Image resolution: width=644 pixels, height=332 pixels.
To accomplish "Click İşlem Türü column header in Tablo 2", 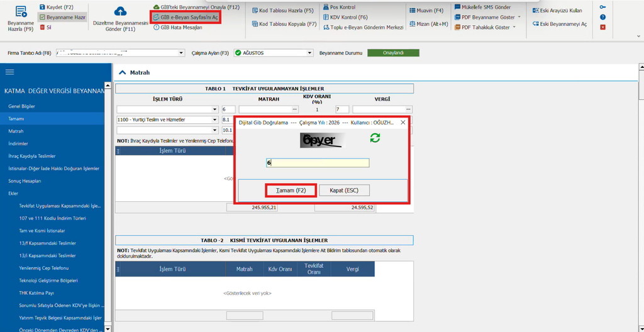I will (172, 269).
